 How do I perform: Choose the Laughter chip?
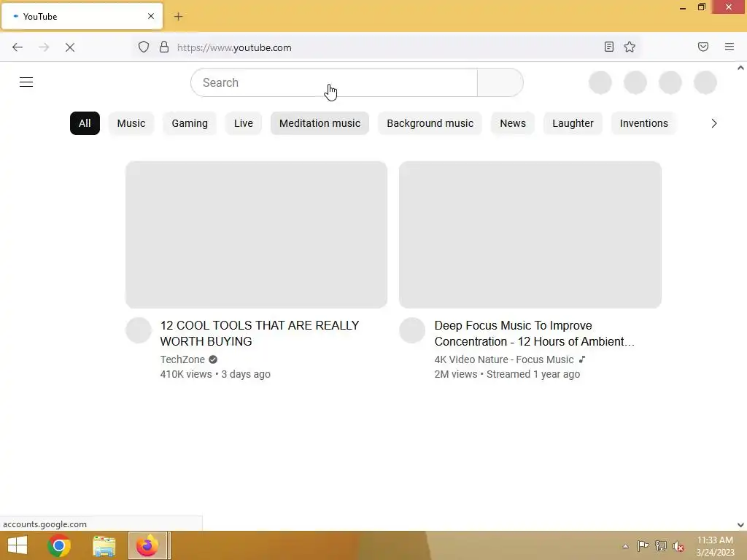tap(573, 123)
